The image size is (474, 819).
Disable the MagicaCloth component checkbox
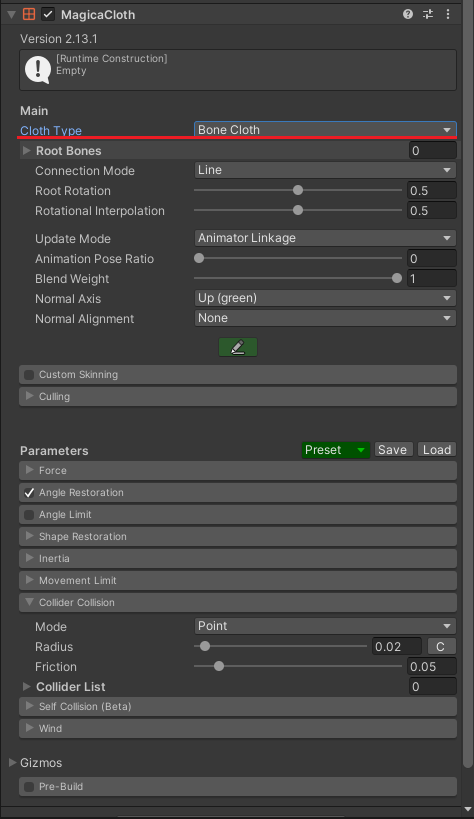click(48, 14)
